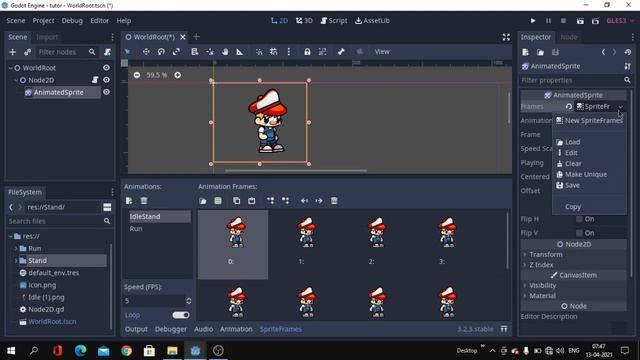Viewport: 640px width, 360px height.
Task: Instance a child scene with link icon
Action: 27,52
